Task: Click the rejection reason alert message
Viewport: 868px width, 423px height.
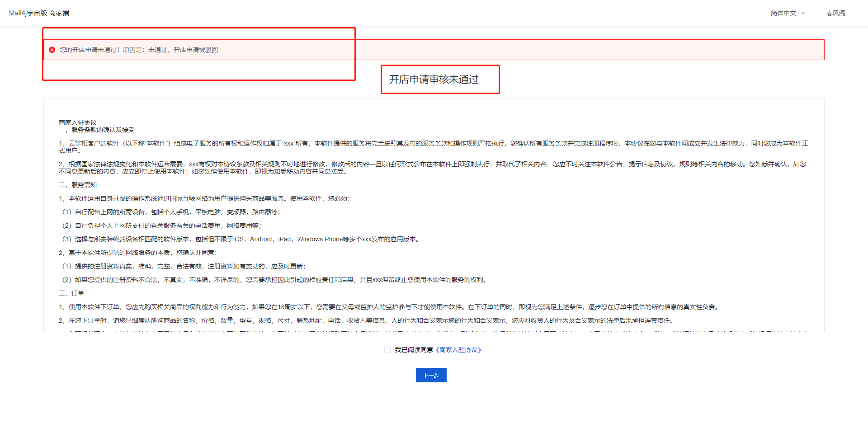Action: [139, 50]
